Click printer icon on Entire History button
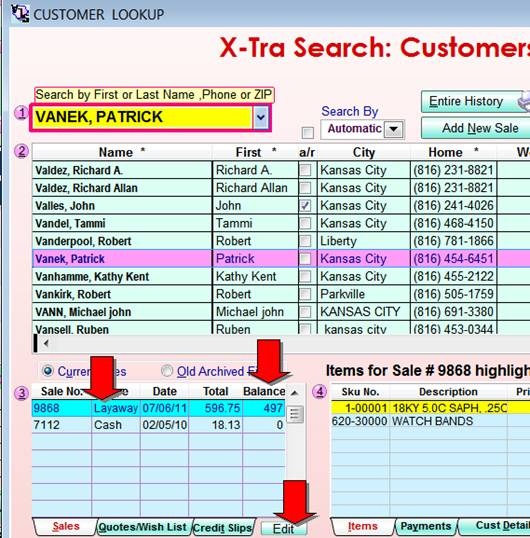This screenshot has width=530, height=538. point(524,102)
